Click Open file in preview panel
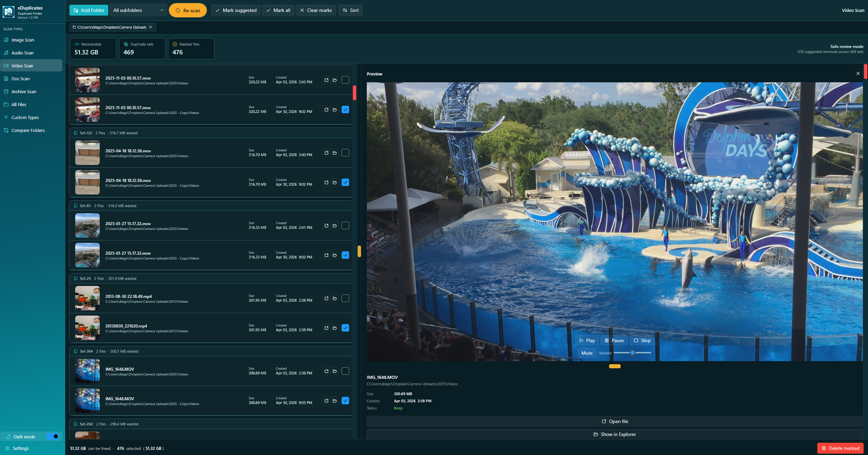868x455 pixels. 615,421
